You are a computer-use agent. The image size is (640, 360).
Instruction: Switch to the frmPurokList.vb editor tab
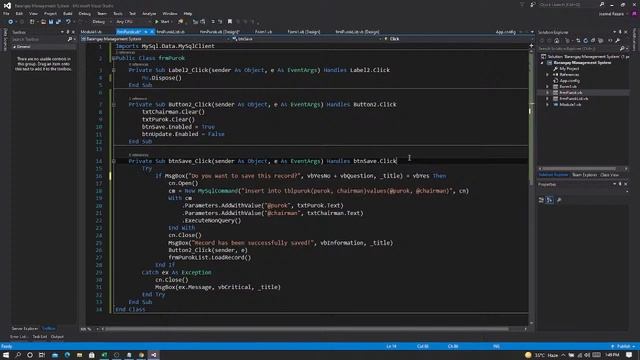(171, 32)
